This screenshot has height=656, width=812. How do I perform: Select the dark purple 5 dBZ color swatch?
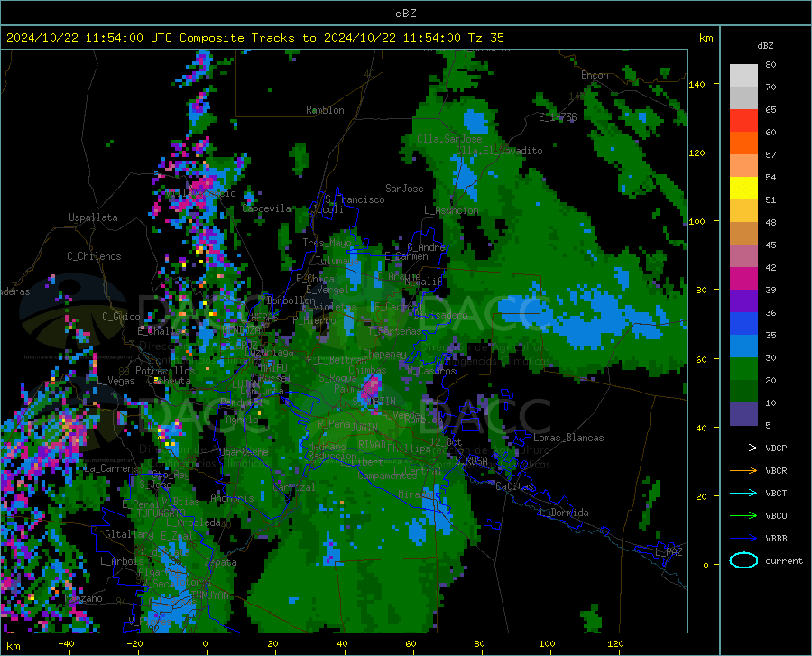point(743,414)
